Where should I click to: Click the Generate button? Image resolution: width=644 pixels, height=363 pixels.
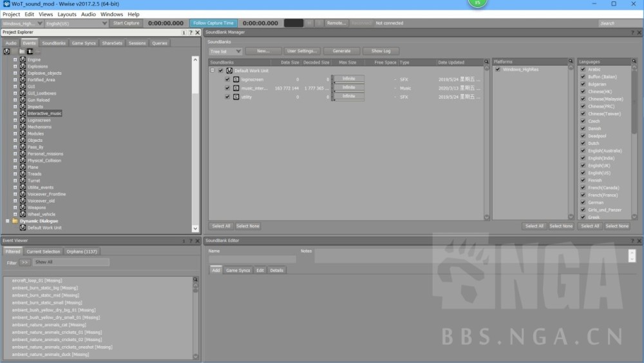[342, 51]
